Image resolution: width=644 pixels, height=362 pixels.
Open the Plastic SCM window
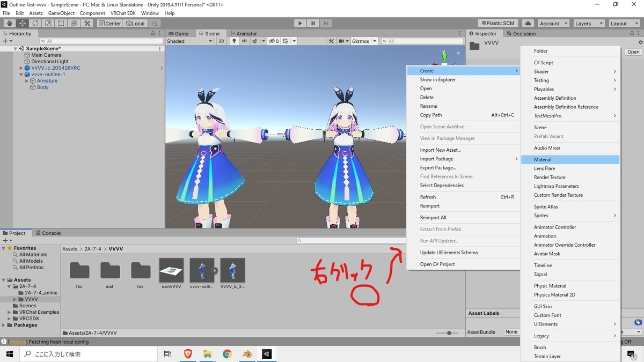[499, 24]
